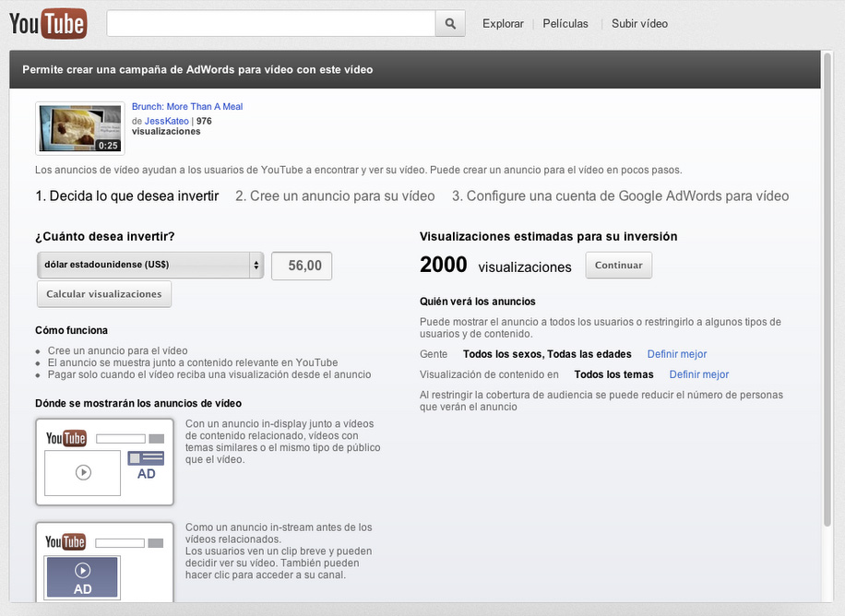The image size is (845, 616).
Task: Click the 56,00 investment amount field
Action: (302, 266)
